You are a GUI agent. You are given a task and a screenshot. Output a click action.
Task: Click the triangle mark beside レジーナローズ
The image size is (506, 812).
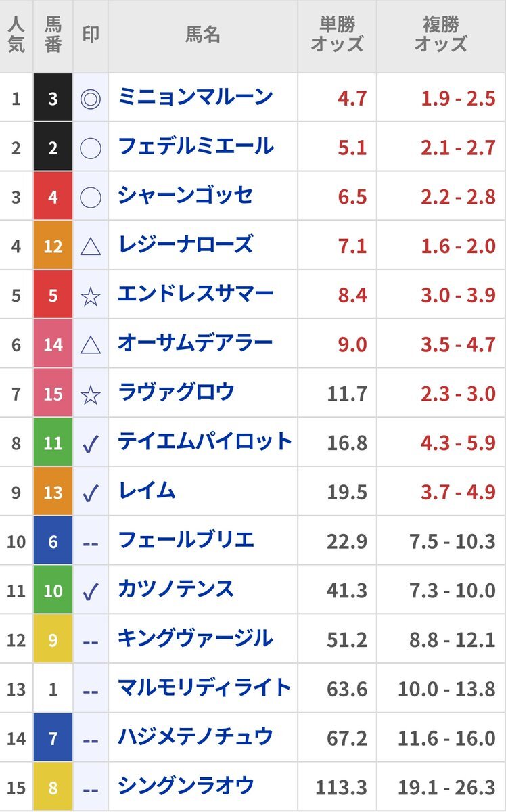[91, 247]
